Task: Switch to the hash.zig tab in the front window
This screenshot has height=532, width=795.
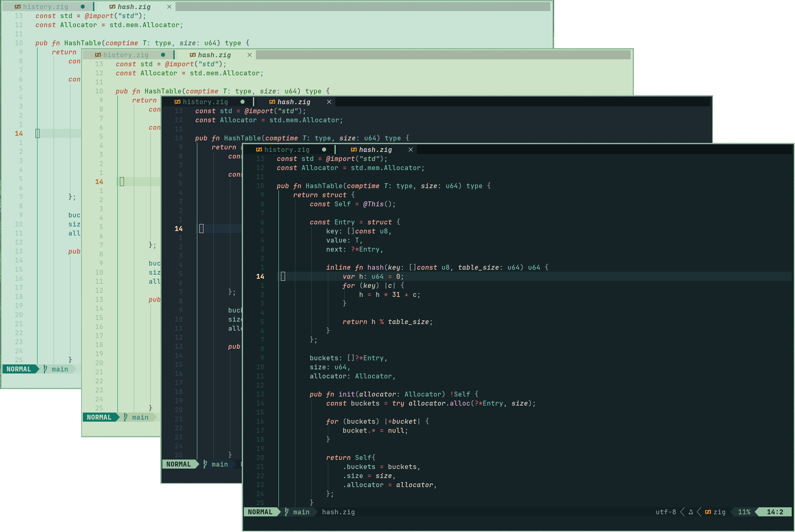Action: [x=375, y=149]
